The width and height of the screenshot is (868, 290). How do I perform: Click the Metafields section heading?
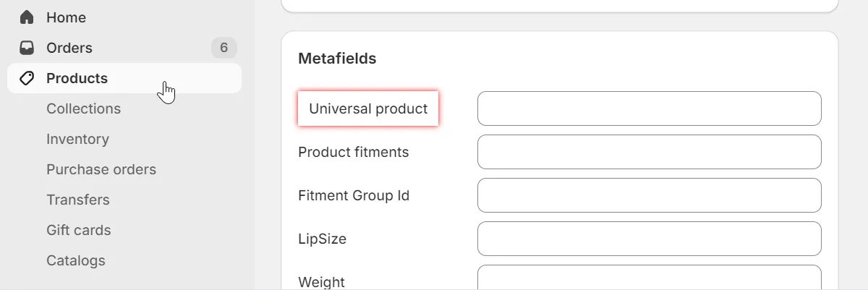(x=337, y=59)
